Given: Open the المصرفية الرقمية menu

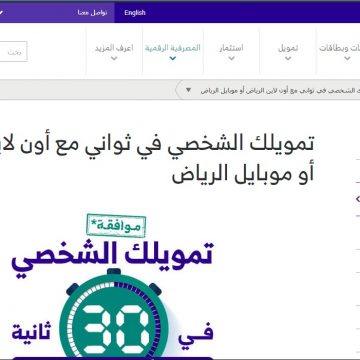Looking at the screenshot, I should 173,48.
